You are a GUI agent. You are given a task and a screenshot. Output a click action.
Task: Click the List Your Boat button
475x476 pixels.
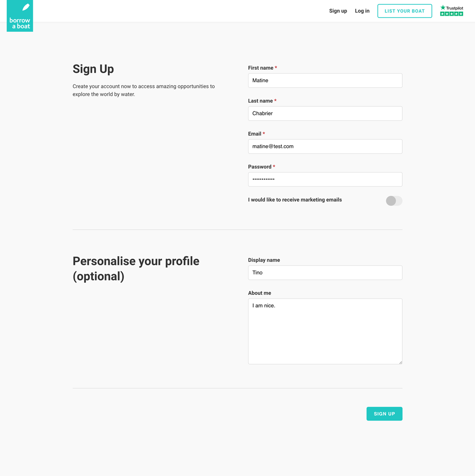pyautogui.click(x=404, y=11)
